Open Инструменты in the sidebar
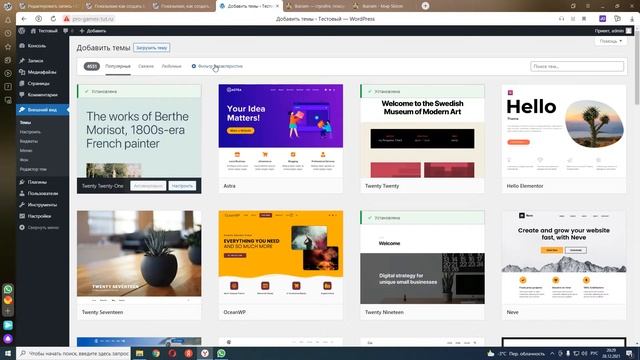This screenshot has height=360, width=640. tap(42, 205)
